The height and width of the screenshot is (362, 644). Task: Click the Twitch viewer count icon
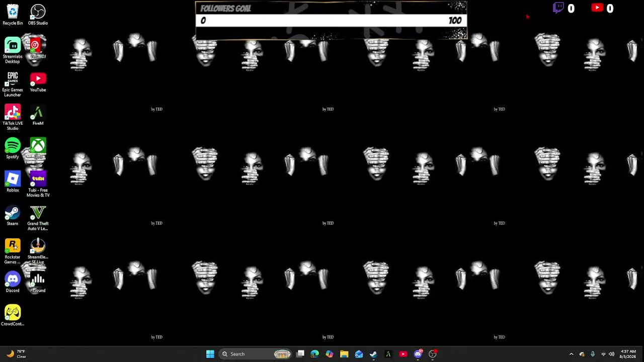[x=558, y=8]
